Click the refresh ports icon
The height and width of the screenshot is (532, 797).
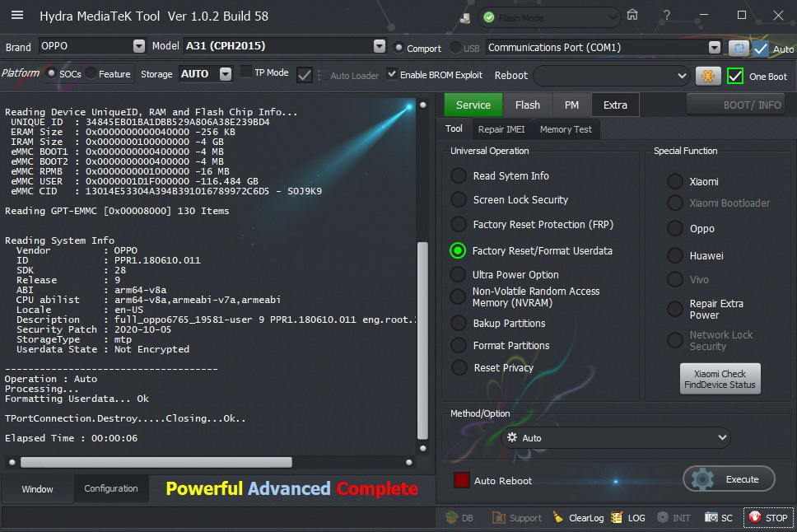pos(739,48)
